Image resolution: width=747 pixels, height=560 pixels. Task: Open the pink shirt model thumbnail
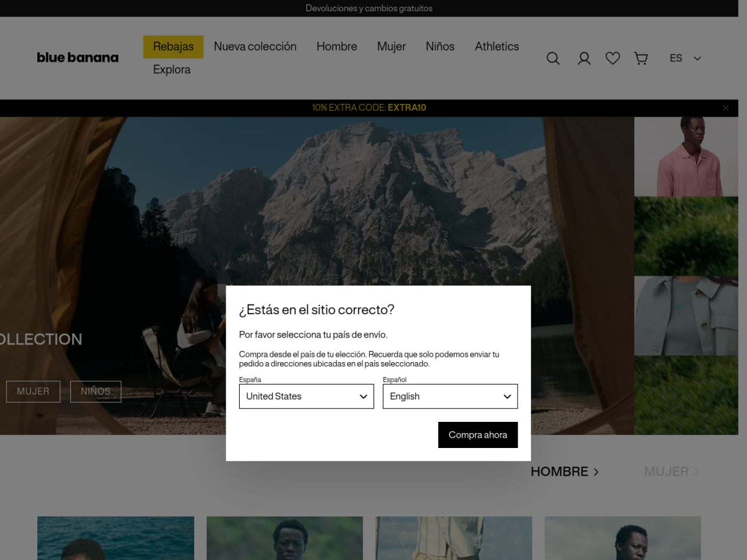pyautogui.click(x=686, y=157)
